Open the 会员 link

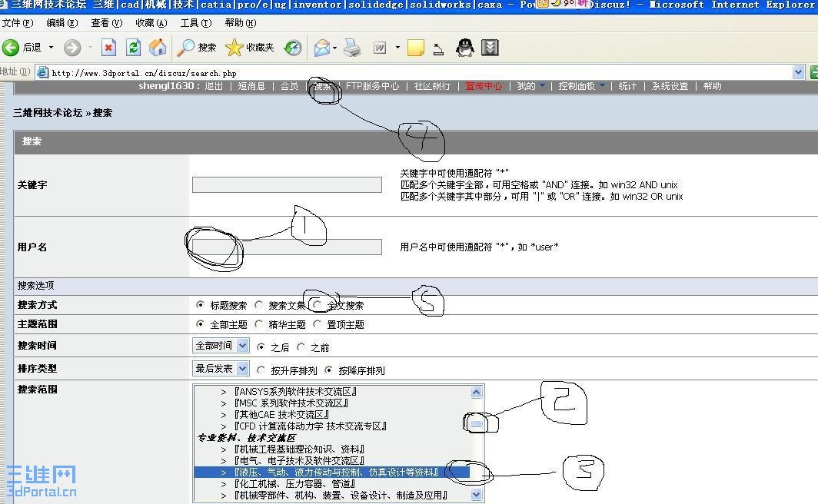289,86
